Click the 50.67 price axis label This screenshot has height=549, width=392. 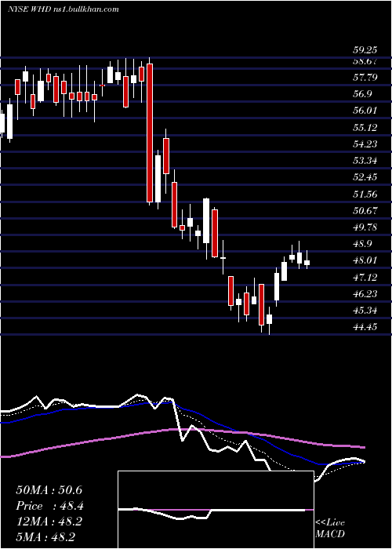tap(365, 211)
